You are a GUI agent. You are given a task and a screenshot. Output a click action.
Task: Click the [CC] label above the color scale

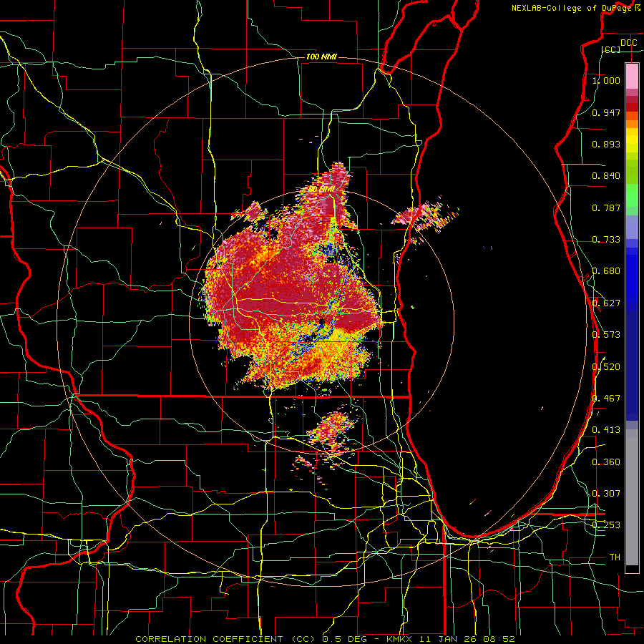point(611,49)
